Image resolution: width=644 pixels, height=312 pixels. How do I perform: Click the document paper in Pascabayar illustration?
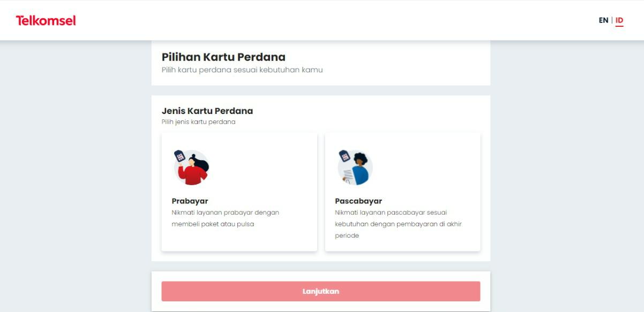tap(348, 176)
